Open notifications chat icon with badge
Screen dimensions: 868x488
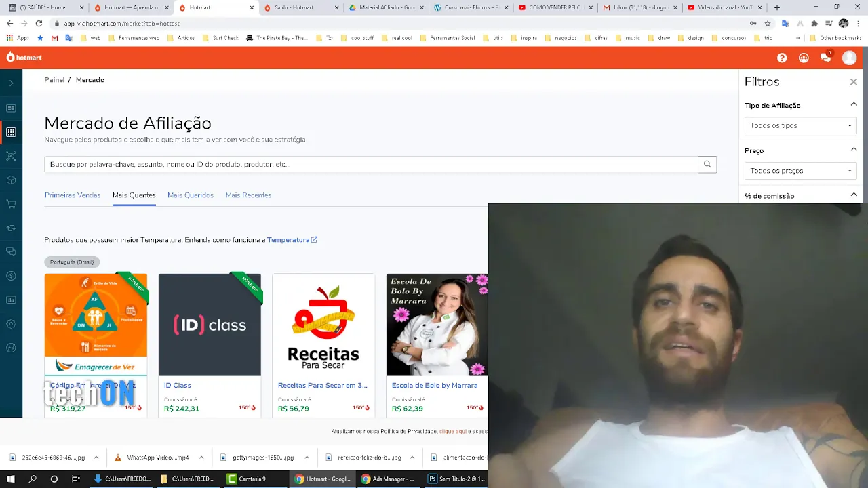tap(826, 58)
